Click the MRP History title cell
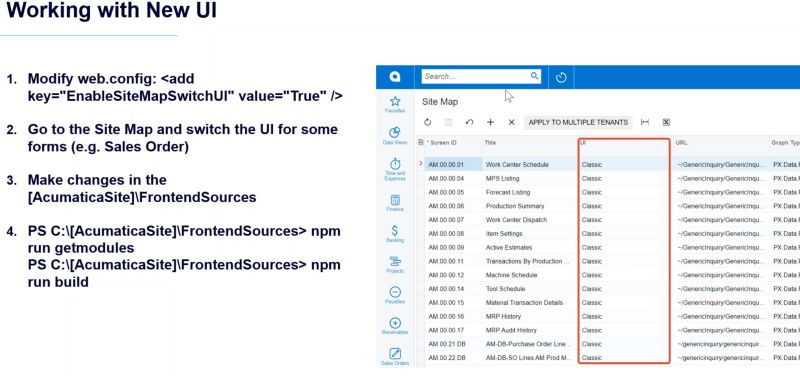 tap(530, 316)
